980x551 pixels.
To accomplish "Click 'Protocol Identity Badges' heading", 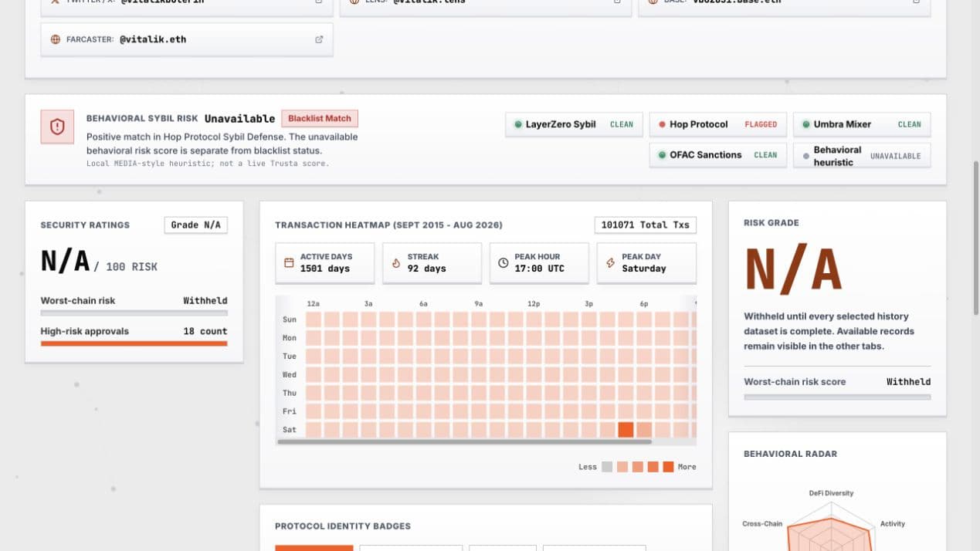I will pyautogui.click(x=343, y=526).
